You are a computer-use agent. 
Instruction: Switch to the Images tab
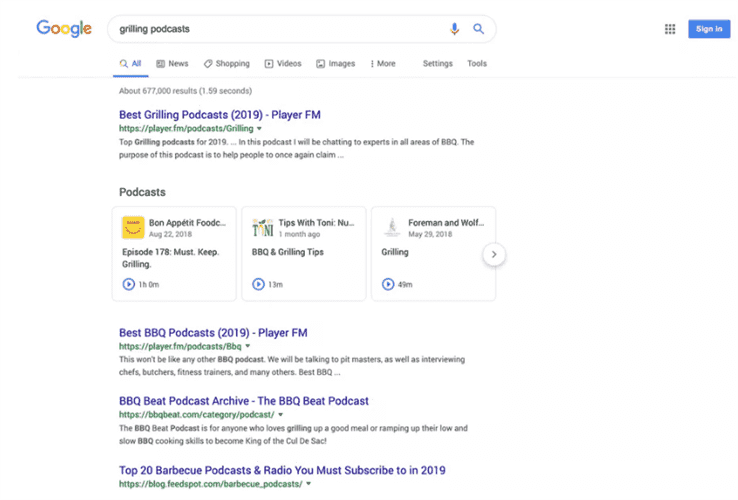click(x=335, y=64)
